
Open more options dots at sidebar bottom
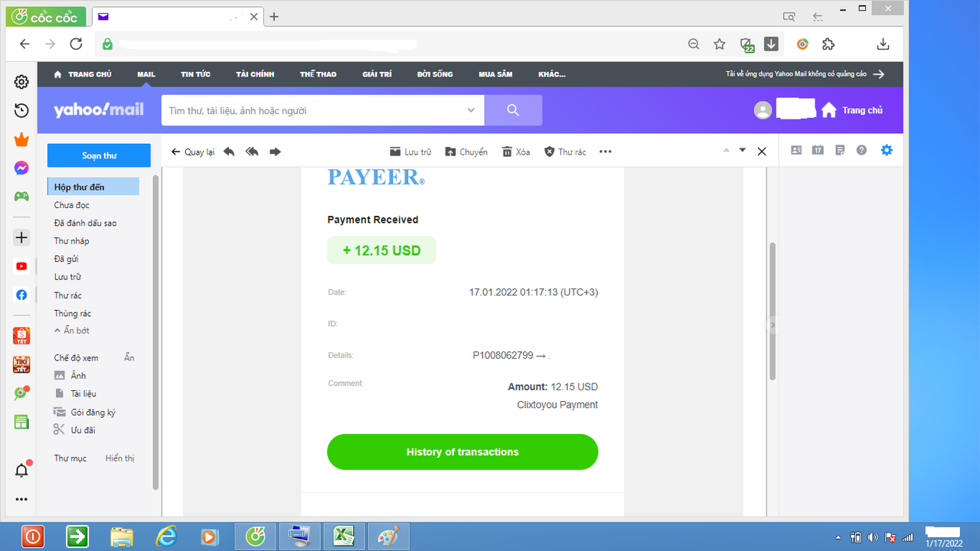21,499
